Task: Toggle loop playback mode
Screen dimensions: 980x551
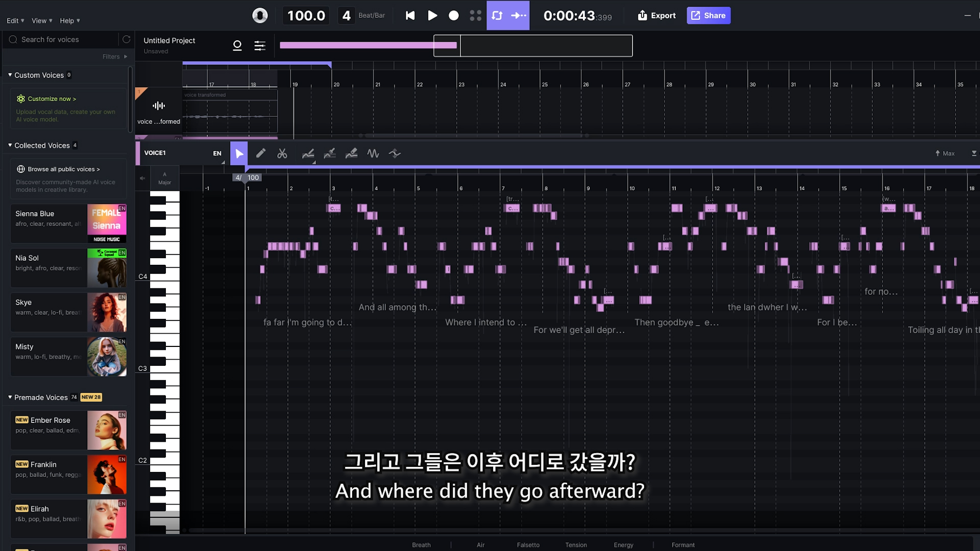Action: click(x=497, y=15)
